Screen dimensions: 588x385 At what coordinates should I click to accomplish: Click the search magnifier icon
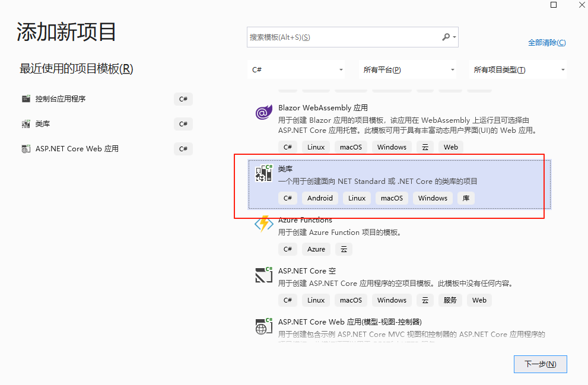coord(446,37)
